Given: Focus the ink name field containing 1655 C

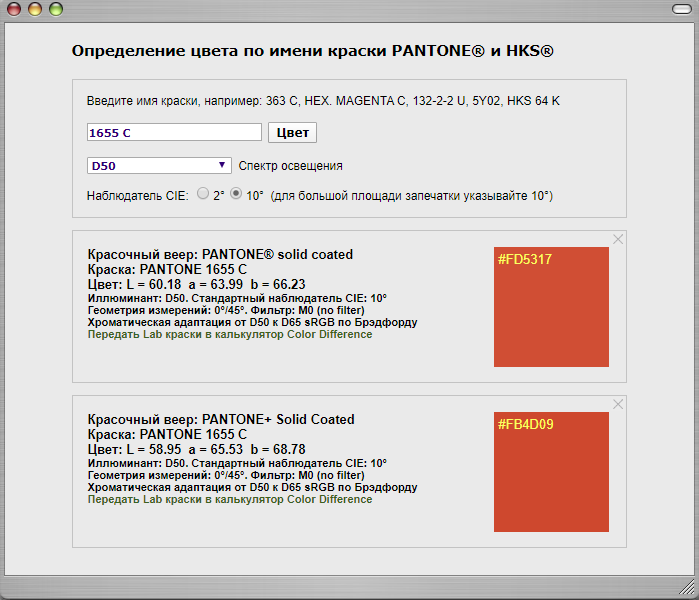Looking at the screenshot, I should point(174,132).
